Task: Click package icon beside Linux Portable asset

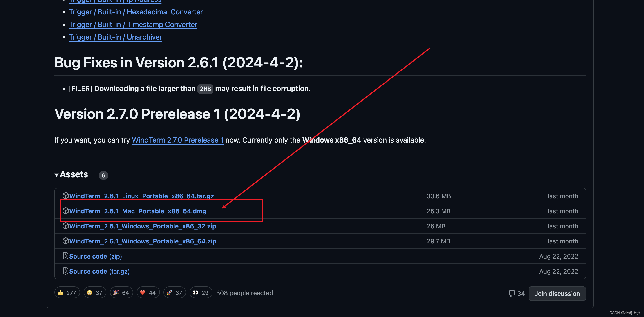Action: (65, 196)
